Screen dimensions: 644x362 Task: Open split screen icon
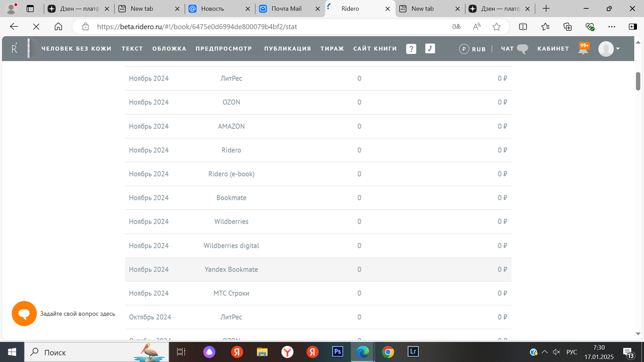(523, 26)
